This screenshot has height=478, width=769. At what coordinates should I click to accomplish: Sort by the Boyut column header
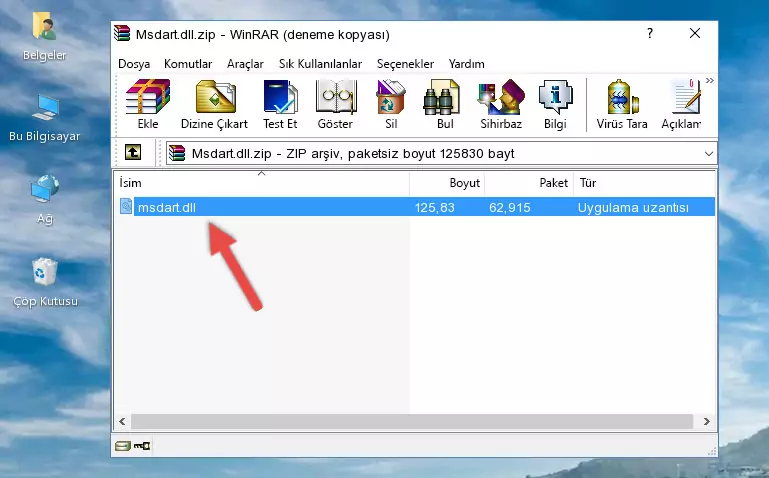[x=447, y=183]
